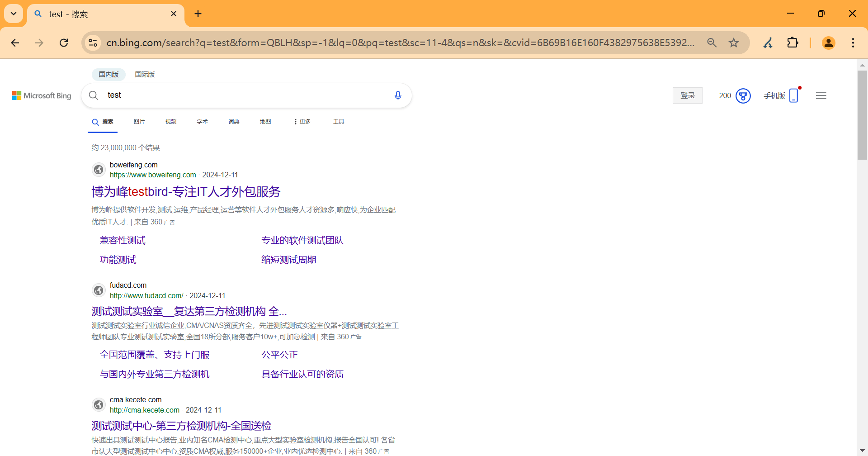Screen dimensions: 868x456
Task: Click the https://www.boweifeng.com URL
Action: coord(153,175)
